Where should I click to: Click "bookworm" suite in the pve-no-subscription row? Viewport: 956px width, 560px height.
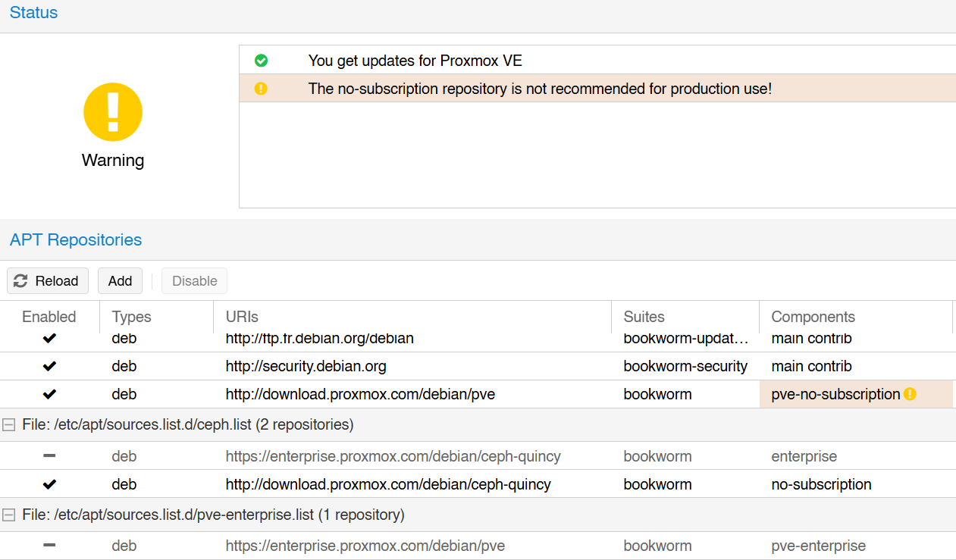[x=658, y=394]
